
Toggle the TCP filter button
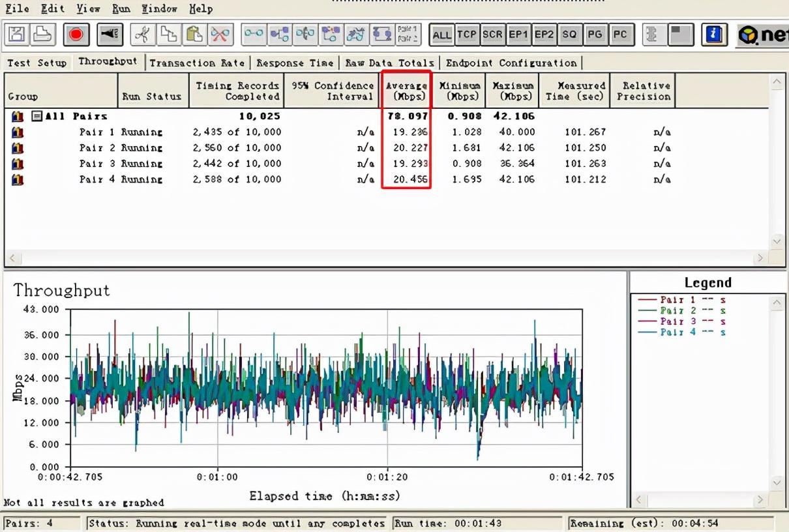click(x=467, y=35)
